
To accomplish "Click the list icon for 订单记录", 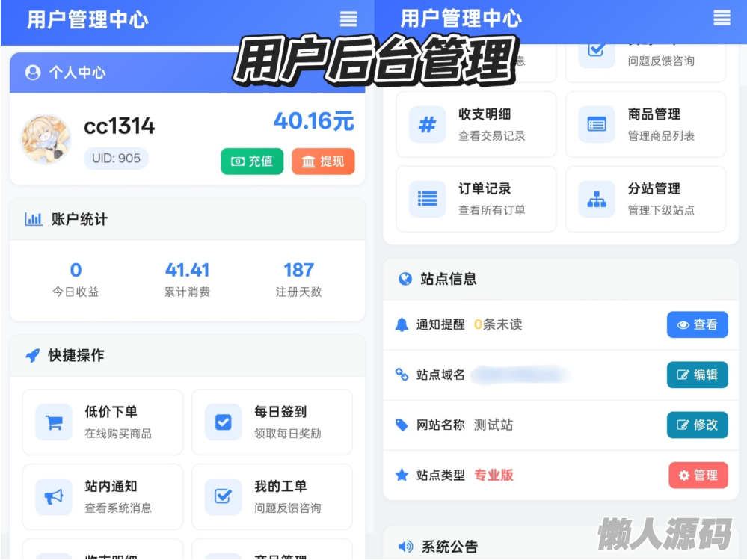I will 427,199.
